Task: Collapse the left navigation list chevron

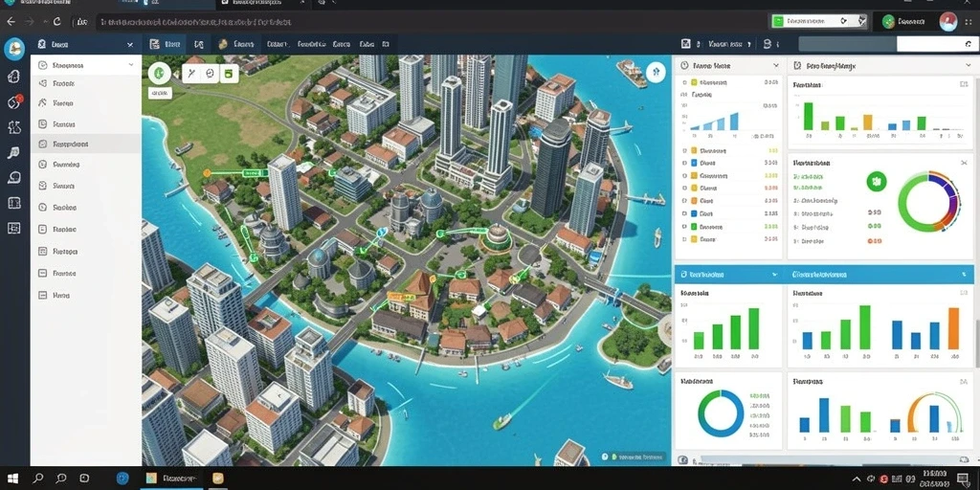Action: click(130, 65)
